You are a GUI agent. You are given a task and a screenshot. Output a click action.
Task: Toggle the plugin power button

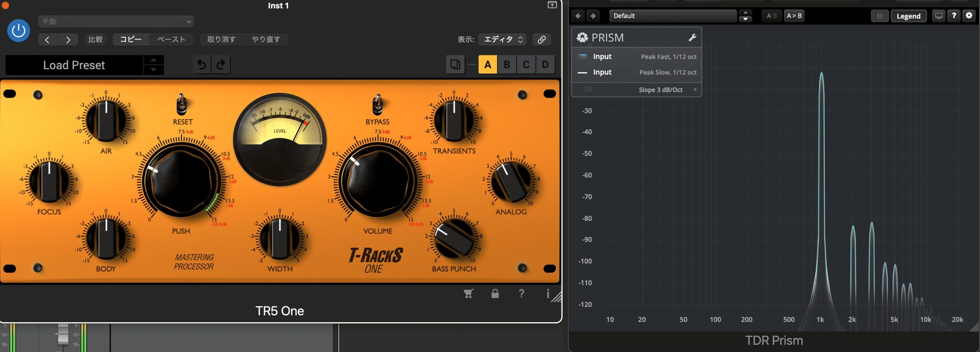point(19,31)
